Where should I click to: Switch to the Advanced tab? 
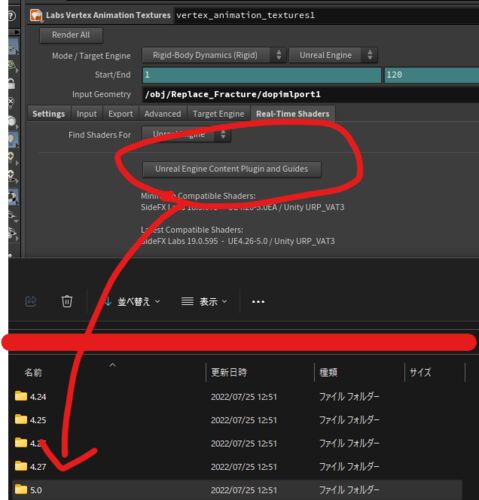pyautogui.click(x=163, y=114)
